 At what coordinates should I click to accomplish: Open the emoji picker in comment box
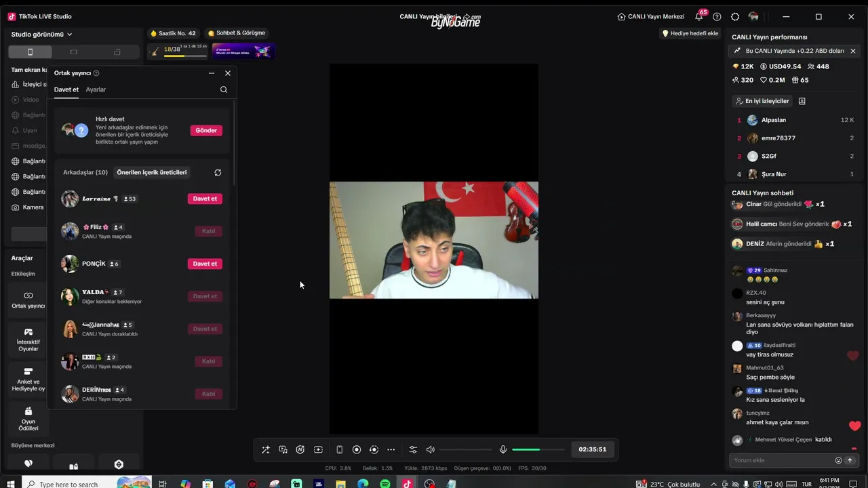click(x=838, y=460)
